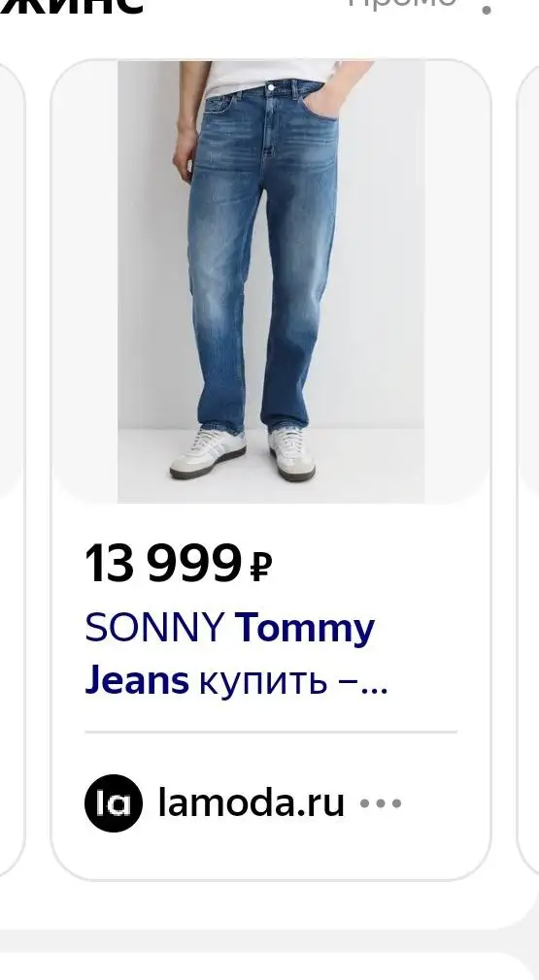
Task: Click the 13 999 price text
Action: [163, 564]
